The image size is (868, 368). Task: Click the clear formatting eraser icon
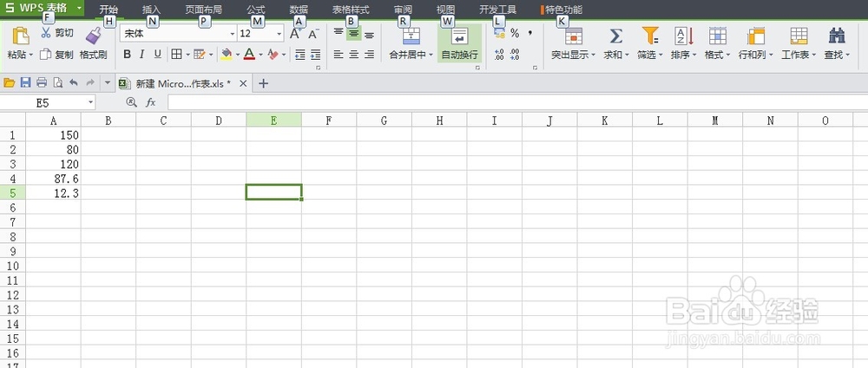273,54
